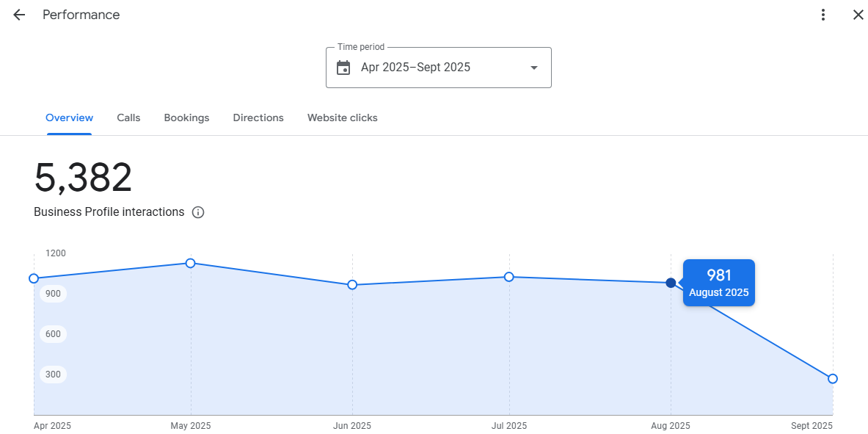
Task: Select the Overview tab
Action: [x=69, y=117]
